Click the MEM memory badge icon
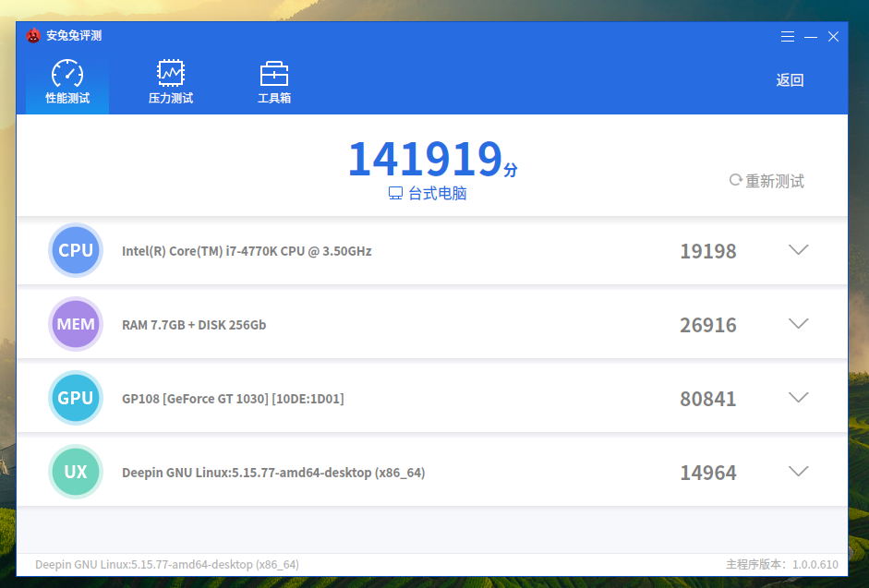 coord(75,324)
